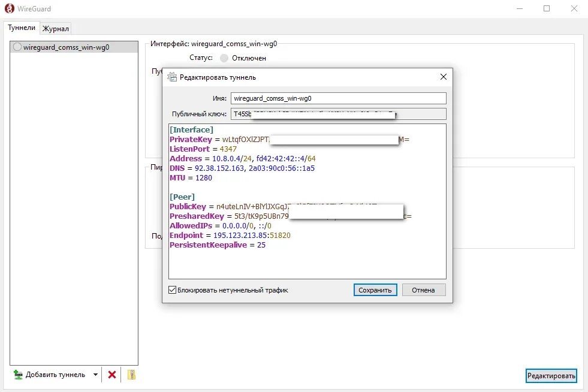The height and width of the screenshot is (392, 588).
Task: Click the Статус: label
Action: click(x=201, y=58)
